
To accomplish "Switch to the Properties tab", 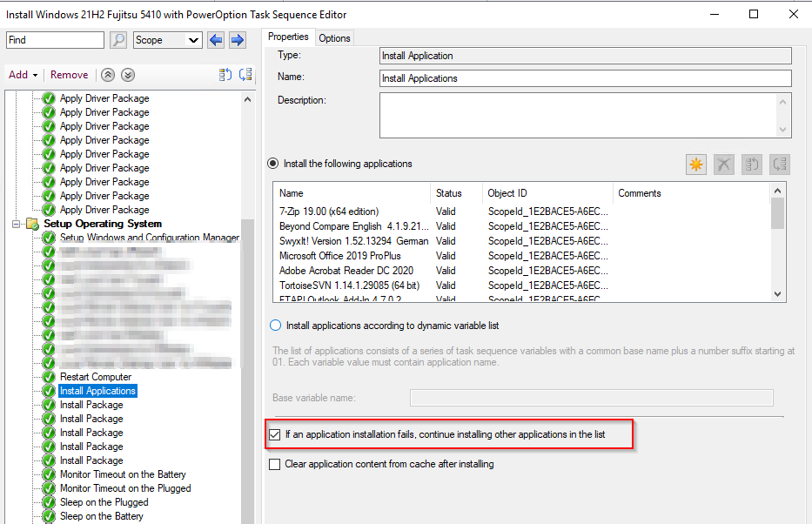I will pyautogui.click(x=288, y=37).
